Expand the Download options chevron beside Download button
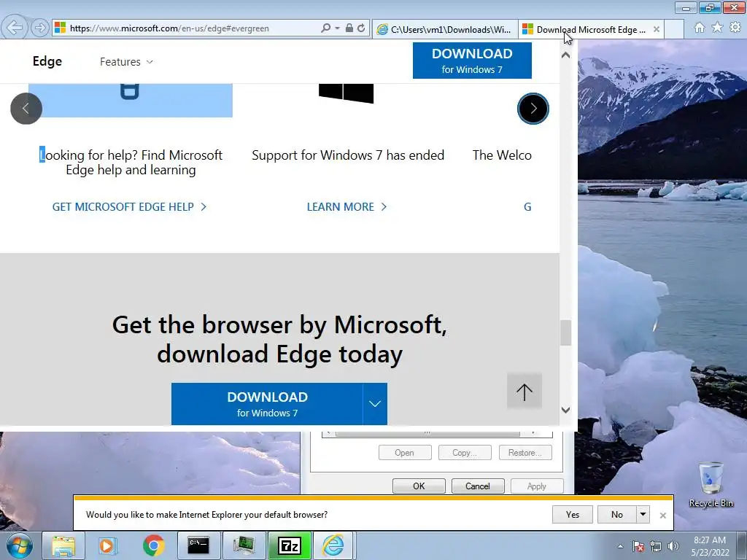747x560 pixels. (x=375, y=404)
